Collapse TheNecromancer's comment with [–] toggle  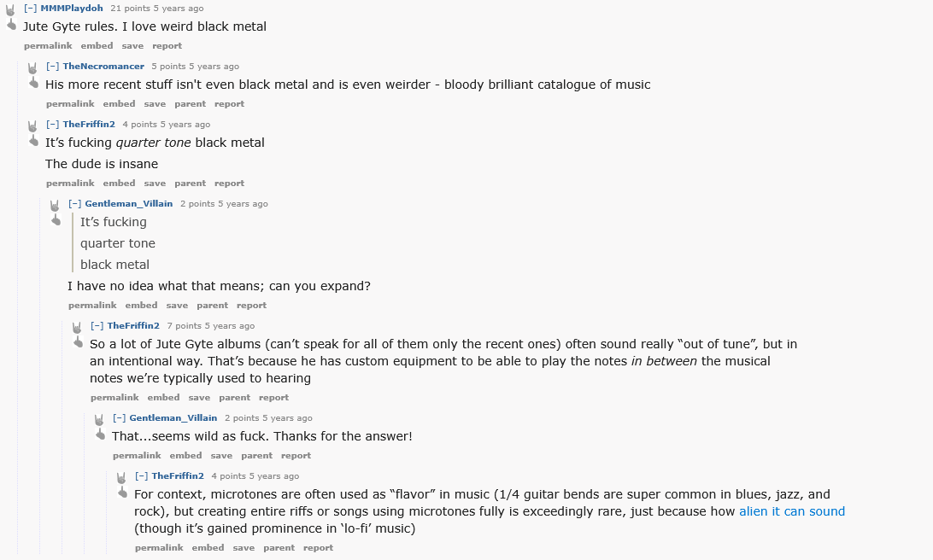[x=52, y=67]
